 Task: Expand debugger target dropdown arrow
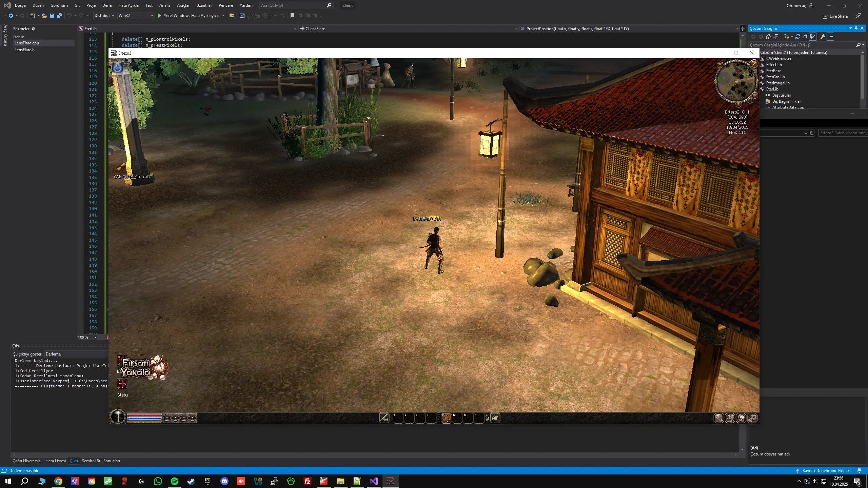pyautogui.click(x=223, y=16)
